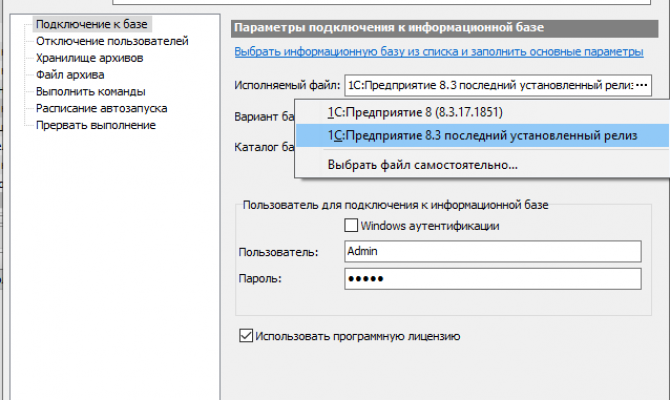The image size is (670, 400).
Task: Click link to choose infobase from list
Action: coord(439,52)
